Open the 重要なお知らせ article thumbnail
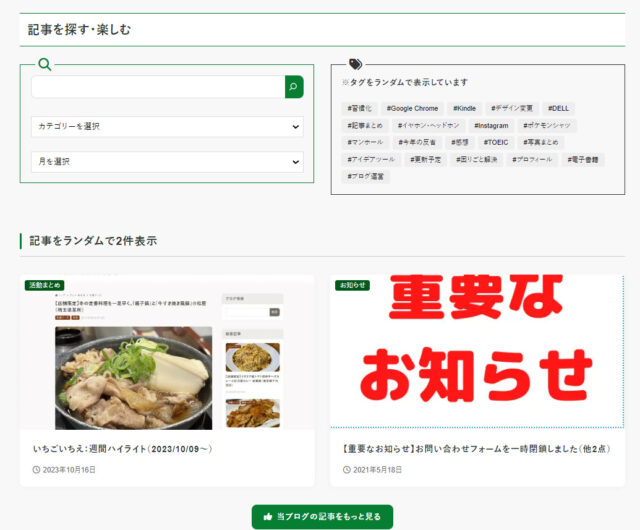Viewport: 640px width, 530px height. pos(477,353)
